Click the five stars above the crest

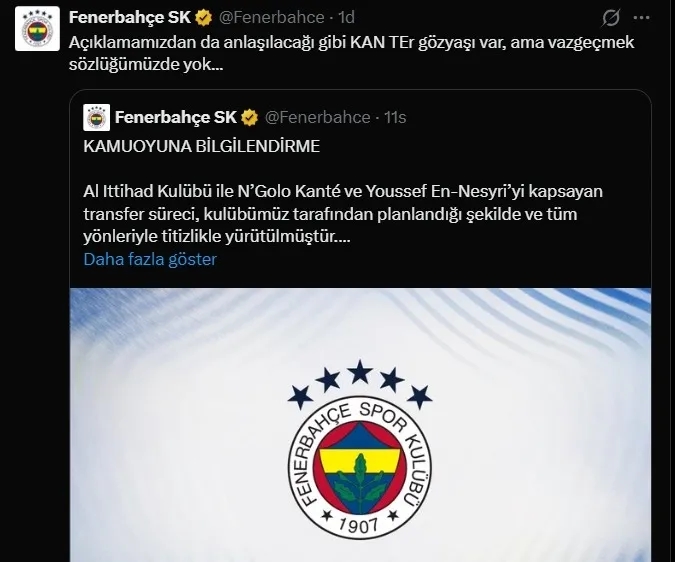click(x=360, y=385)
